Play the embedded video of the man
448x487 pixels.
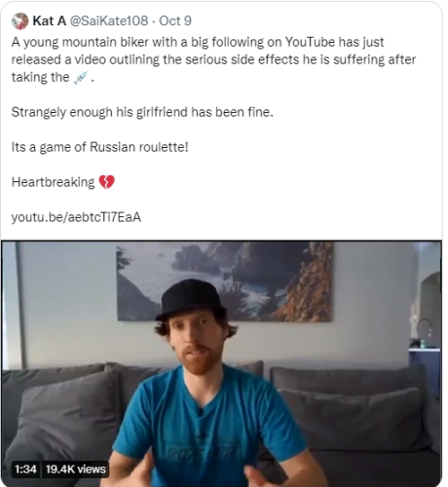click(221, 363)
